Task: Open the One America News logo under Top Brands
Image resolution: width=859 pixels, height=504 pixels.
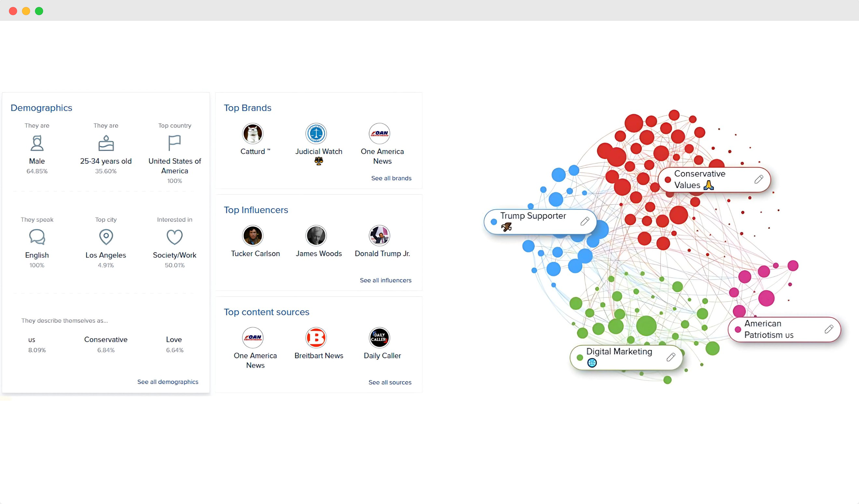Action: pyautogui.click(x=379, y=134)
